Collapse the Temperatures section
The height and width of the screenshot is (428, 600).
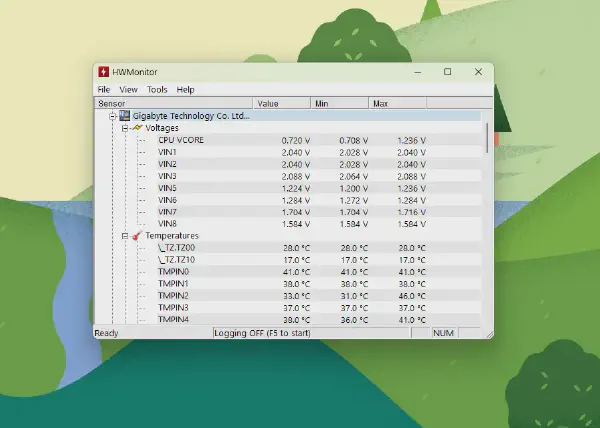(x=125, y=236)
